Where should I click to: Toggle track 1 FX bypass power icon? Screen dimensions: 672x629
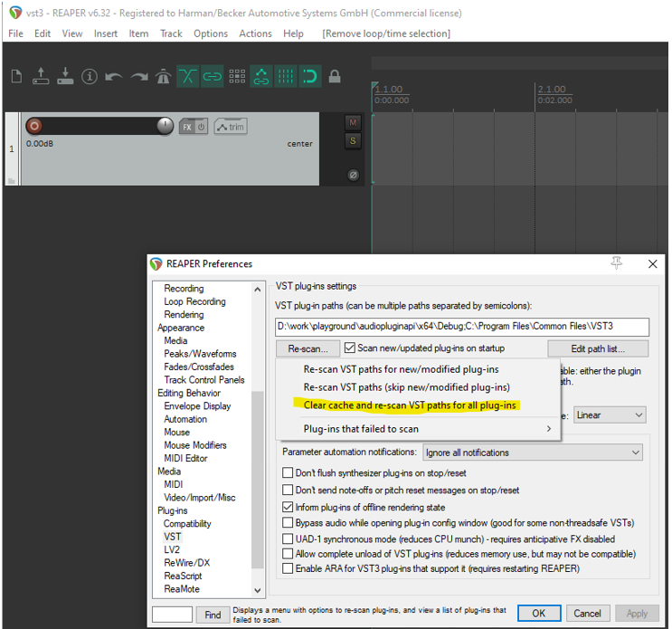(202, 127)
